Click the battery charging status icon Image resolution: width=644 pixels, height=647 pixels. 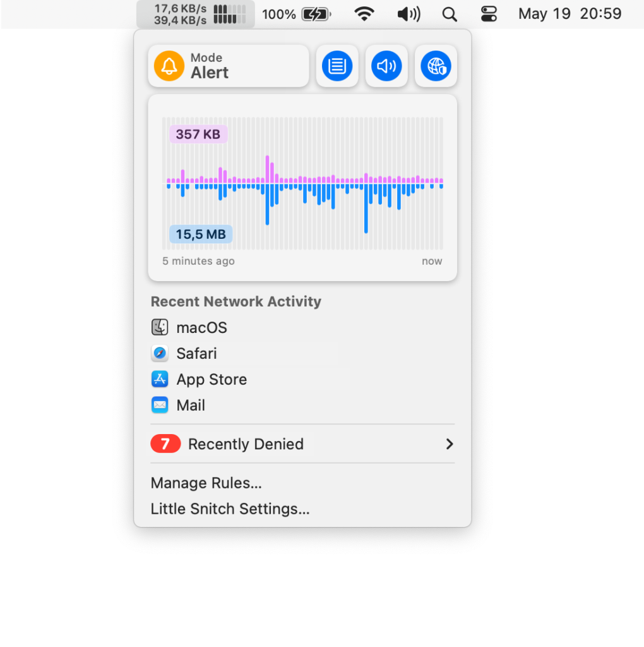316,15
